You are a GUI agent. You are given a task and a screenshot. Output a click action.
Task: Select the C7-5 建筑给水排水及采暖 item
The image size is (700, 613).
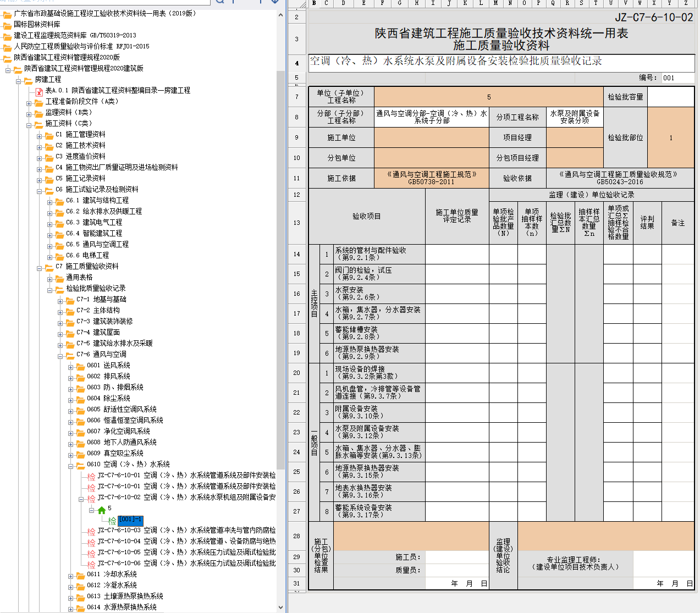tap(114, 343)
